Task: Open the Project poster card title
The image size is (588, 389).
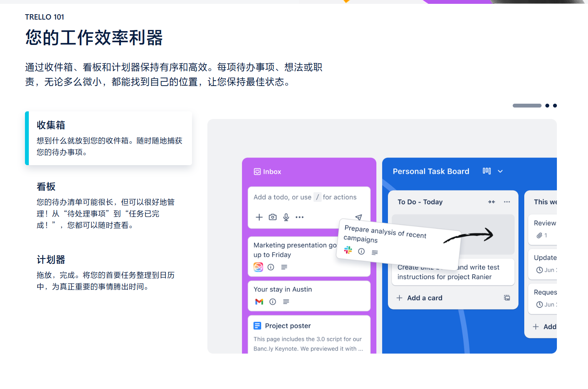Action: [x=288, y=326]
